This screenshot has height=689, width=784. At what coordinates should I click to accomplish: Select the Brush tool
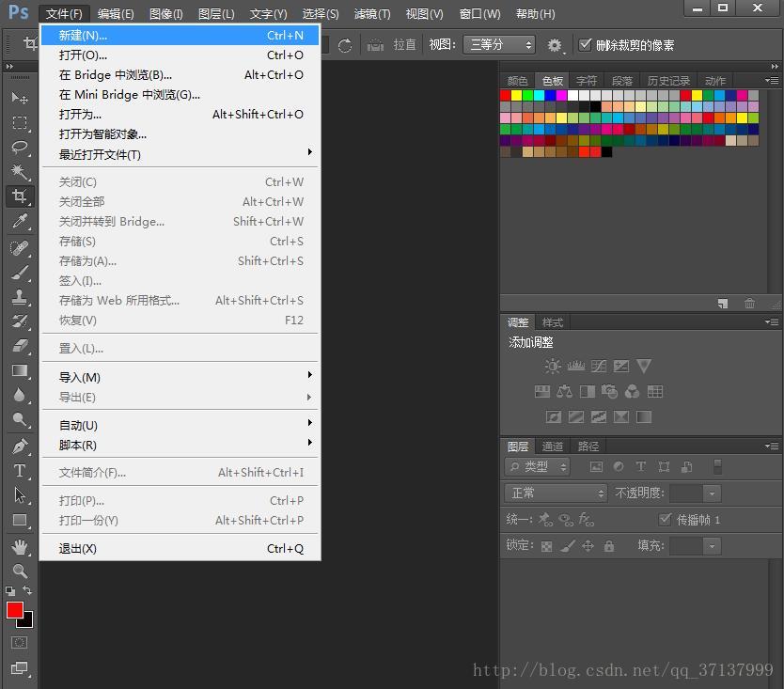coord(20,273)
